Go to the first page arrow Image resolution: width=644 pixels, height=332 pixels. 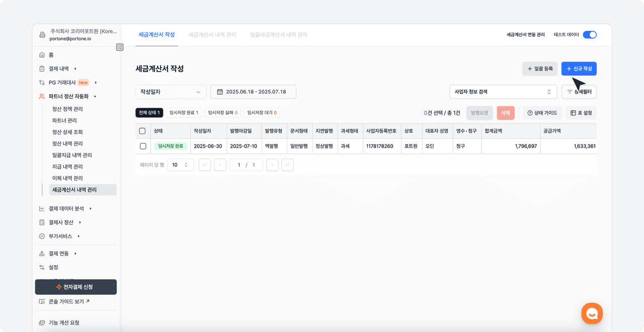click(x=205, y=165)
